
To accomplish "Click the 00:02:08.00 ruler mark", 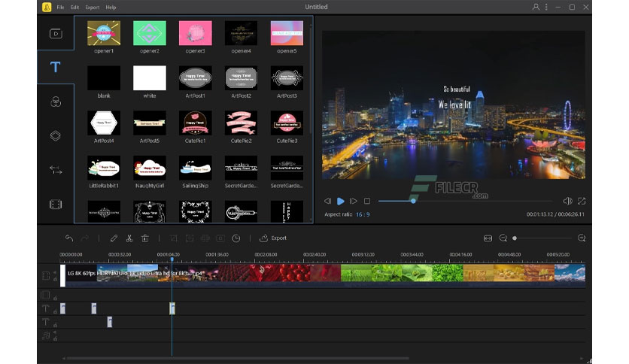I will pos(266,254).
